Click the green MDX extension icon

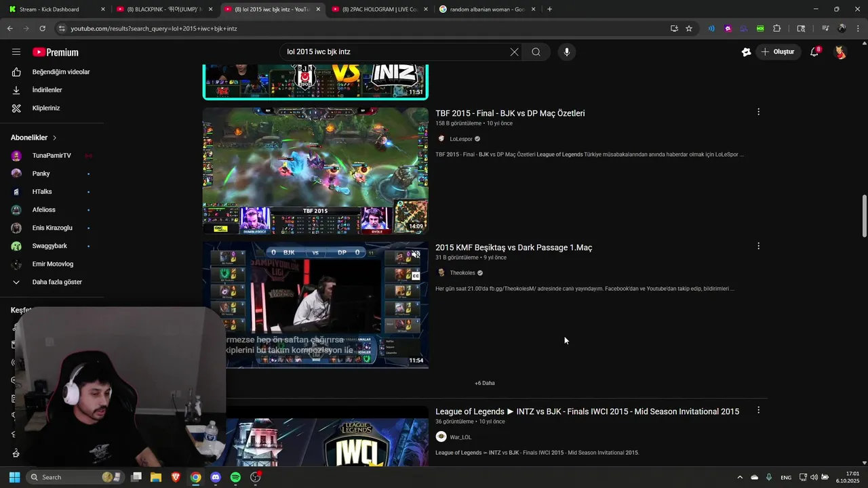coord(760,28)
